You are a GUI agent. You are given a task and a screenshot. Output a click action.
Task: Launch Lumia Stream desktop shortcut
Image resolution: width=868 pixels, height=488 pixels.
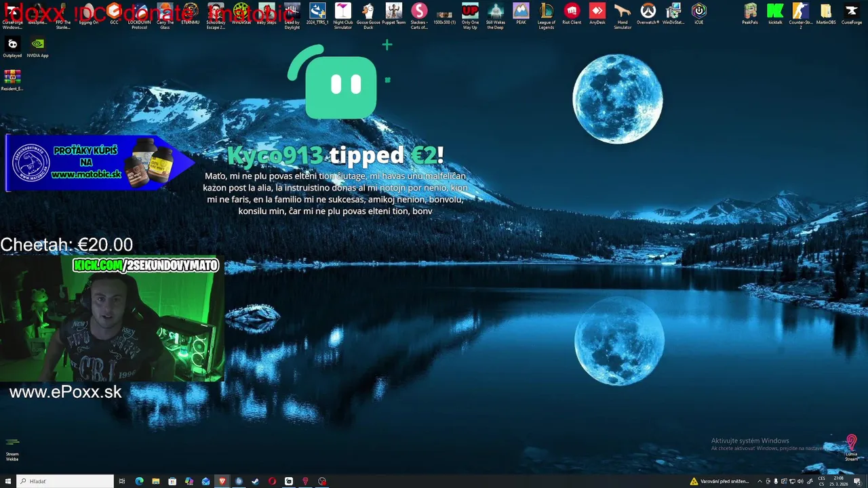point(852,448)
